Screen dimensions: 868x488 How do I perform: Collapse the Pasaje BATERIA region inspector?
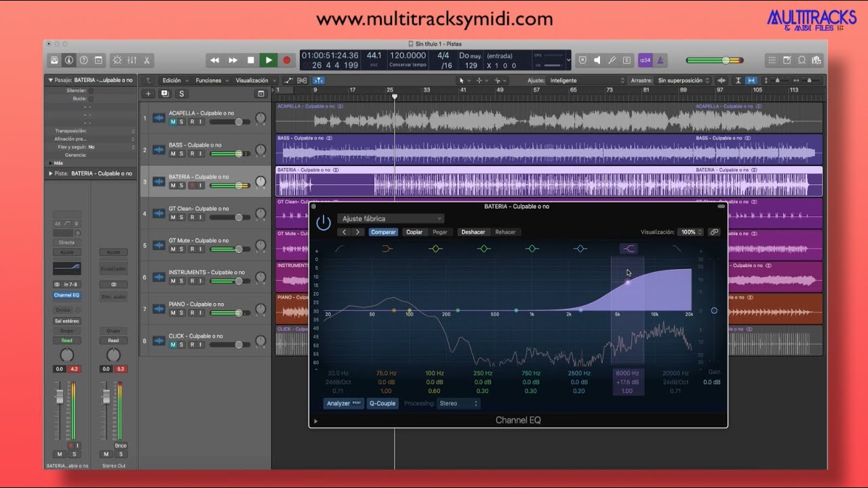50,80
